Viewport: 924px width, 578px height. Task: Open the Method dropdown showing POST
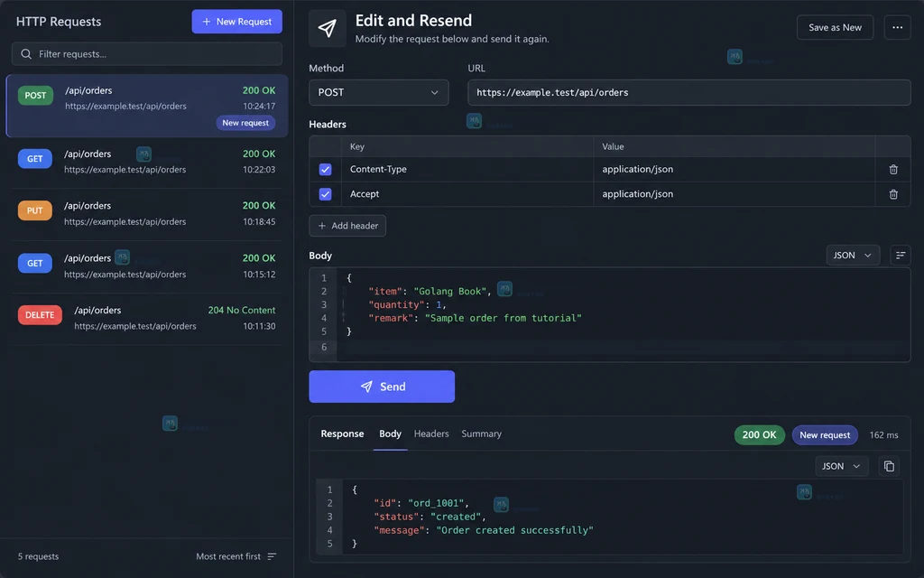(x=378, y=93)
